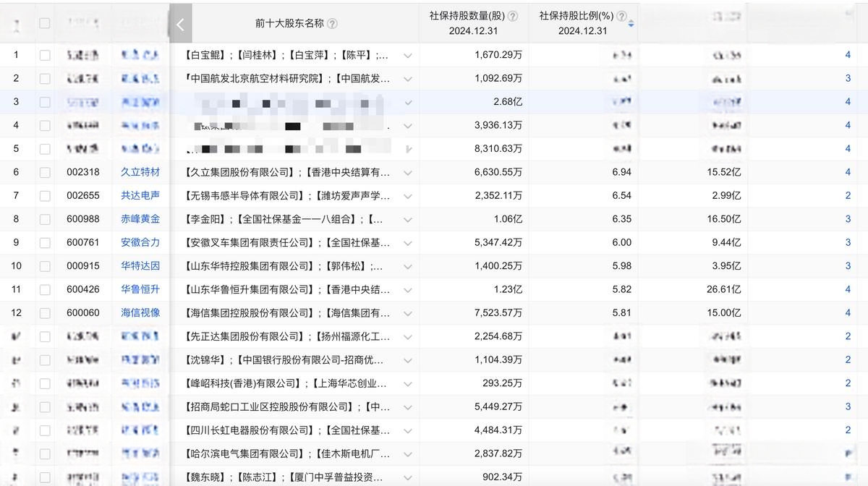Screen dimensions: 868x486
Task: Open help icon beside 社保持股数量(股)
Action: pos(513,16)
